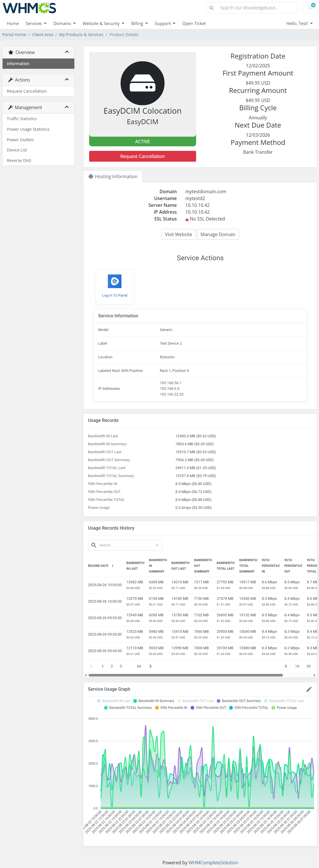Click Request Cancellation in Actions sidebar
The image size is (319, 868).
[x=38, y=91]
